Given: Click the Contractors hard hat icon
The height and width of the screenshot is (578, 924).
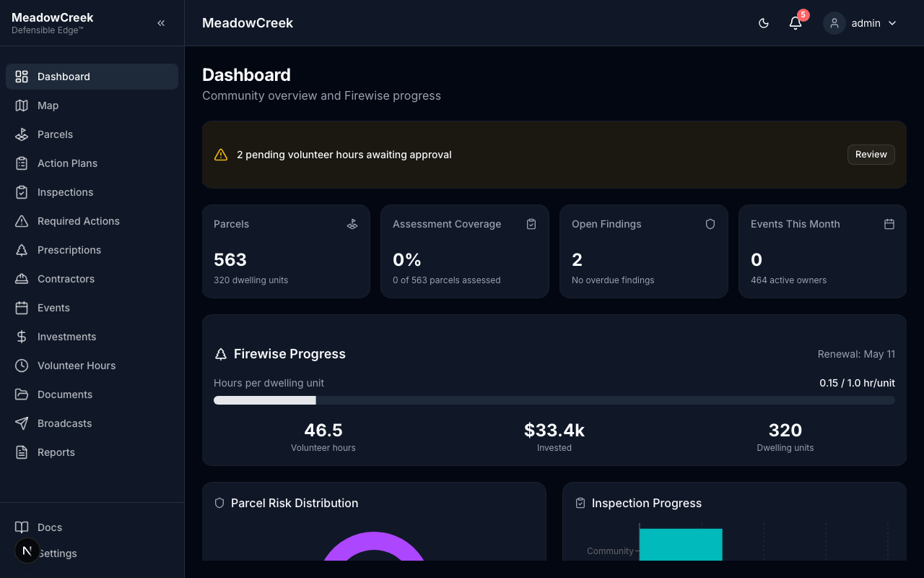Looking at the screenshot, I should click(x=22, y=279).
